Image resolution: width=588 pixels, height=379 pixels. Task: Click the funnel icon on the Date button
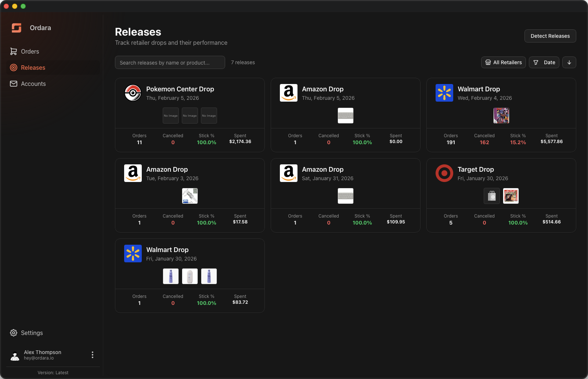536,62
